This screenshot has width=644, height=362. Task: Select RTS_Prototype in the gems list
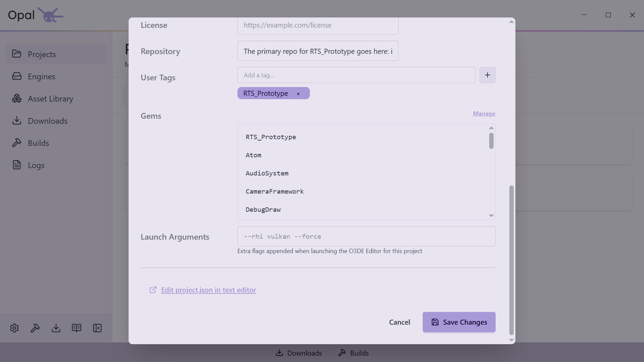click(271, 137)
